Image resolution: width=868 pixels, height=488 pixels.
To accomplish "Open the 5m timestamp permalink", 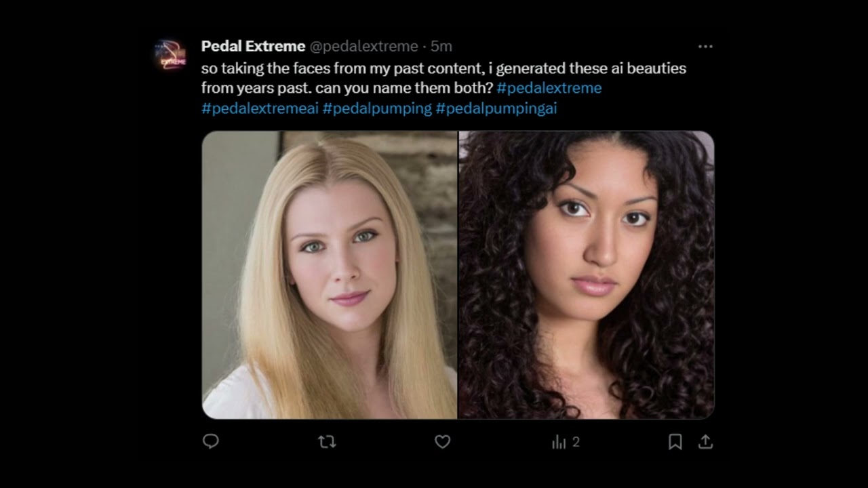I will tap(441, 46).
